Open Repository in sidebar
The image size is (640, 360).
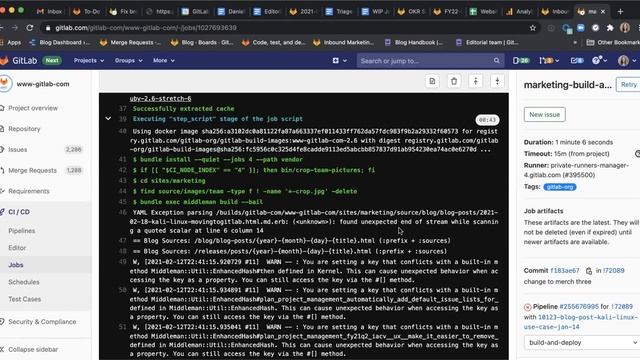coord(24,129)
